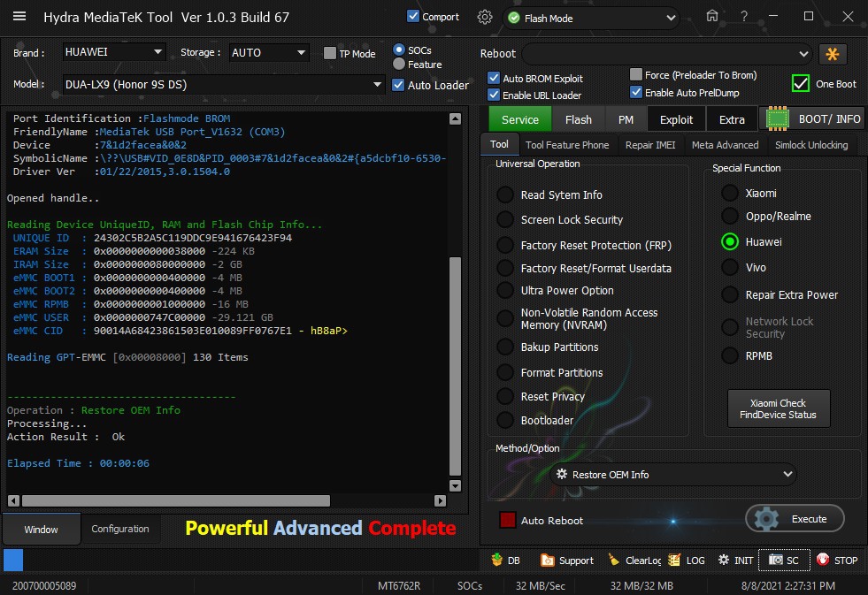Click the gear icon beside Restore OEM Info

(x=561, y=475)
